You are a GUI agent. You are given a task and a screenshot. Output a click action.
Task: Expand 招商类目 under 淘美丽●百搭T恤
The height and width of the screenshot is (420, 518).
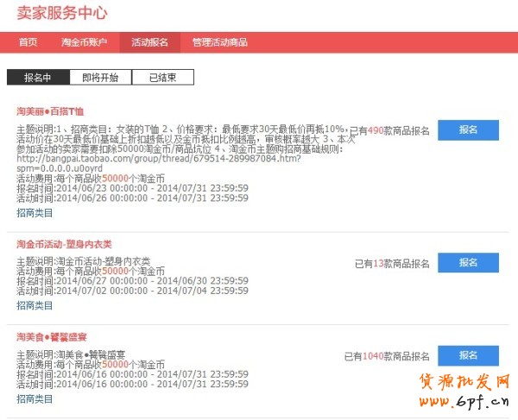coord(35,212)
